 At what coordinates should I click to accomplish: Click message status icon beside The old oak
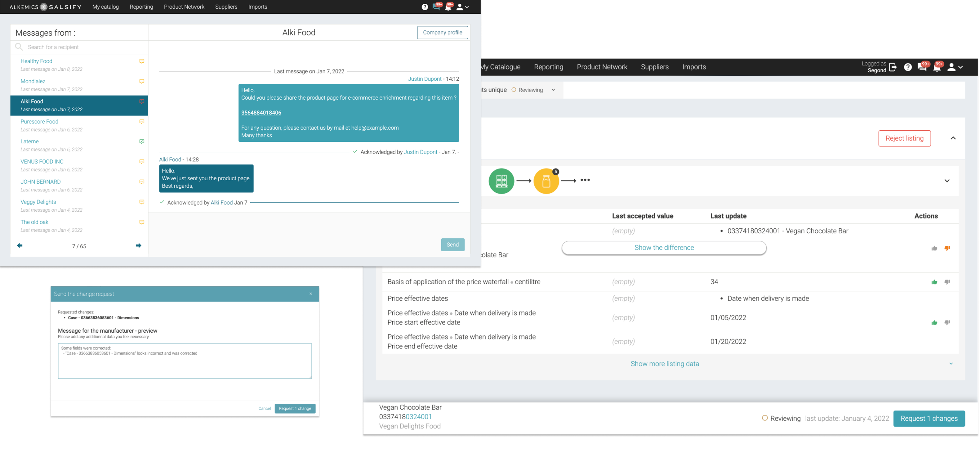pos(141,222)
